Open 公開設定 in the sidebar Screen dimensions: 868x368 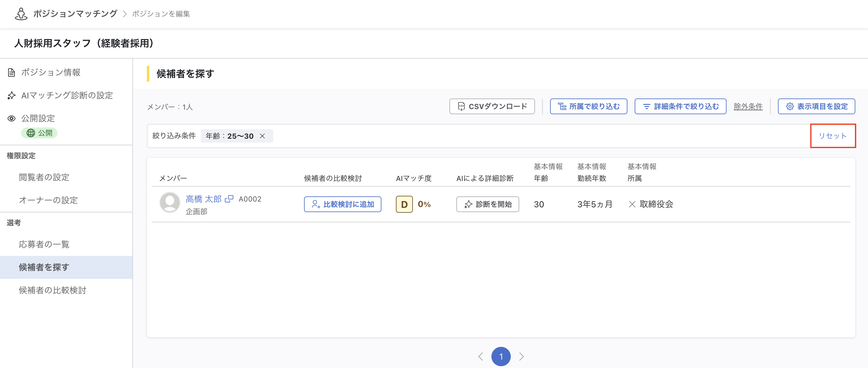38,118
